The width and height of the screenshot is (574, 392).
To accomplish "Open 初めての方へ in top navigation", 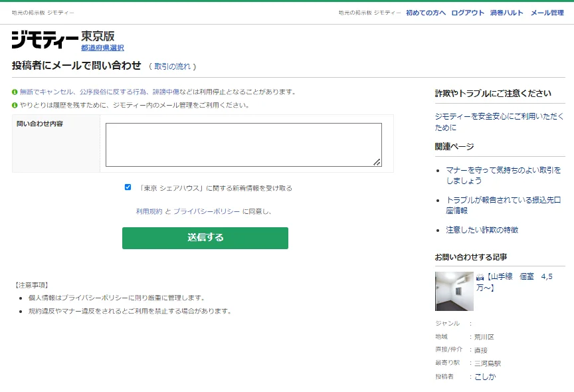I will [x=426, y=13].
